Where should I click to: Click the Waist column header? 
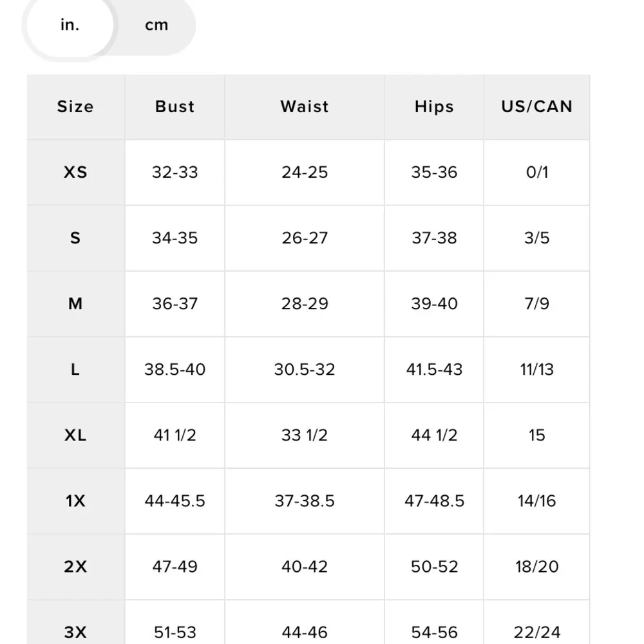[x=305, y=107]
